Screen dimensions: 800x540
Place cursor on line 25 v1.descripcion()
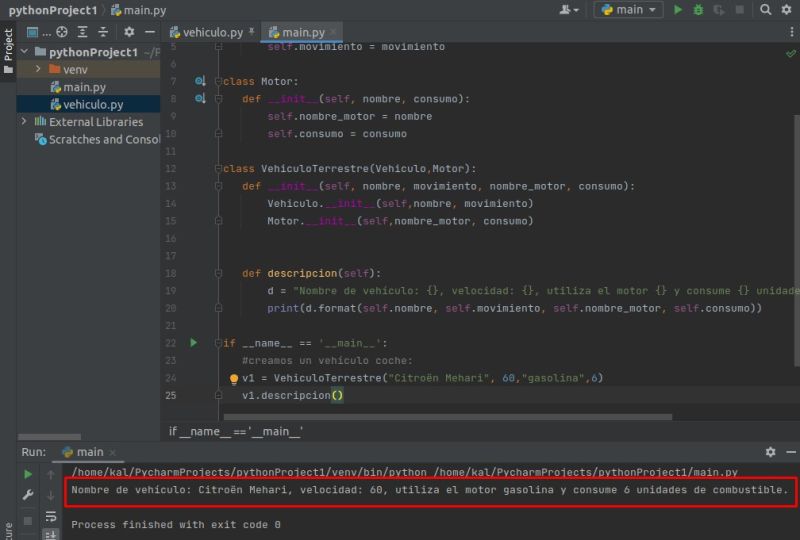tap(292, 396)
